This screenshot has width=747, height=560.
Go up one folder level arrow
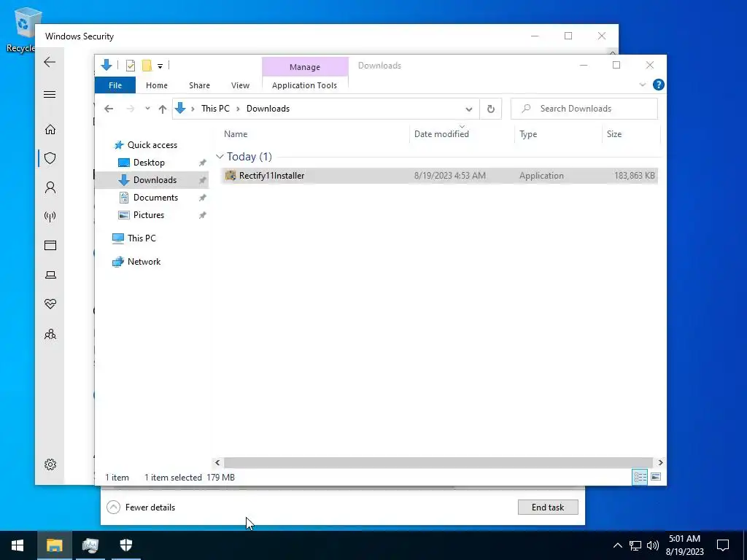coord(163,109)
